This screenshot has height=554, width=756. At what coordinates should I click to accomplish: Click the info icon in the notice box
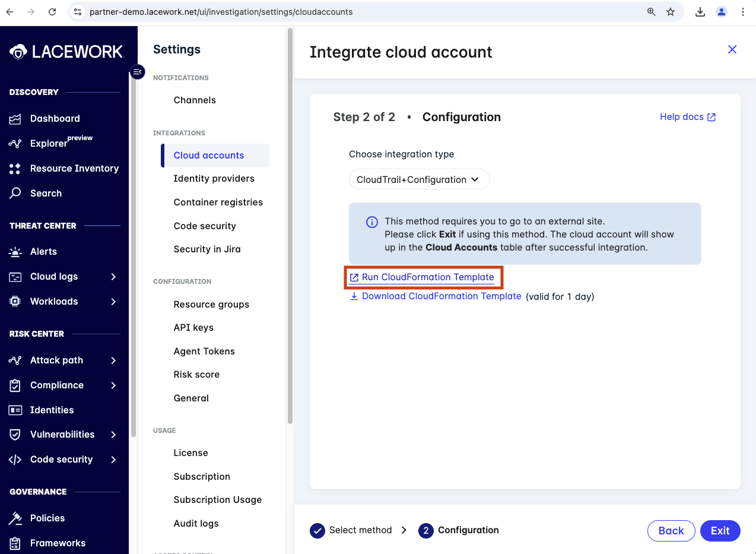pos(372,222)
